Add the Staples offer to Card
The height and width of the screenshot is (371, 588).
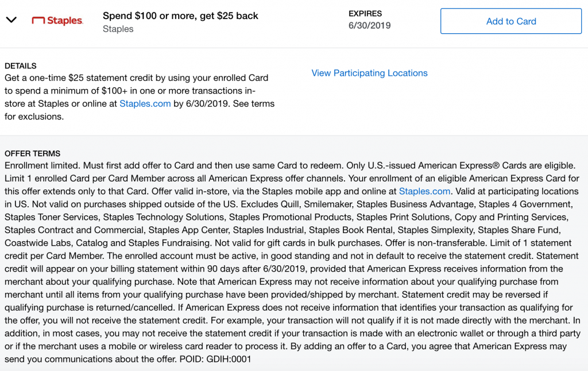[x=510, y=21]
